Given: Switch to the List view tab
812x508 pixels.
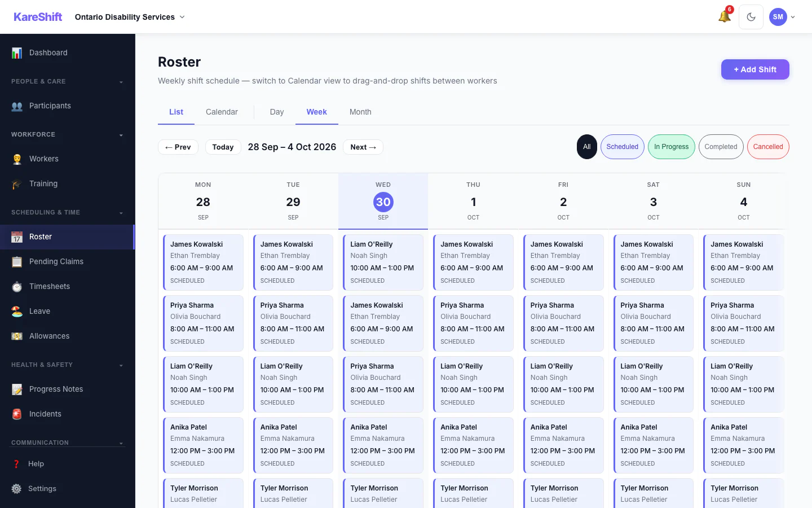Looking at the screenshot, I should click(x=176, y=112).
